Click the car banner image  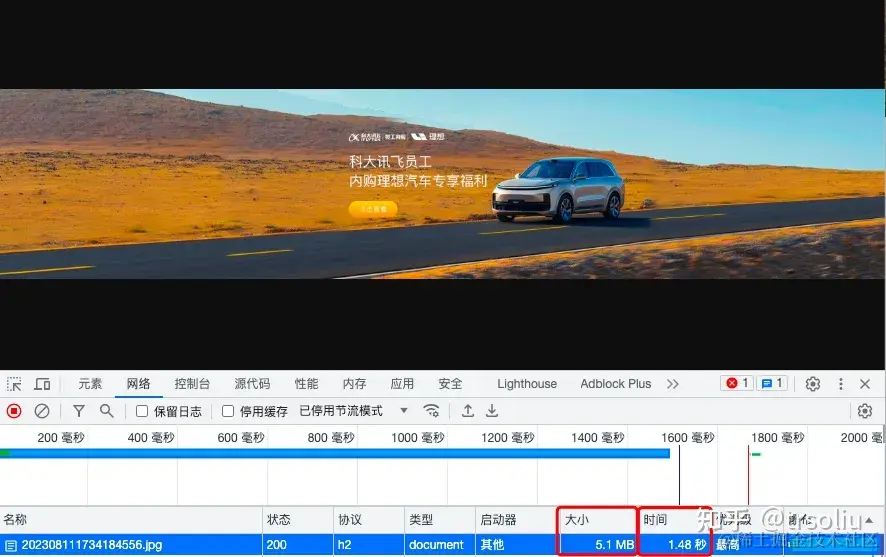tap(442, 184)
